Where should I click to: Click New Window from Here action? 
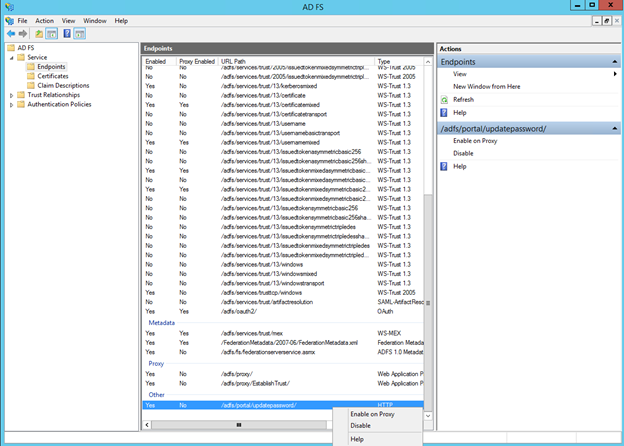(x=486, y=87)
